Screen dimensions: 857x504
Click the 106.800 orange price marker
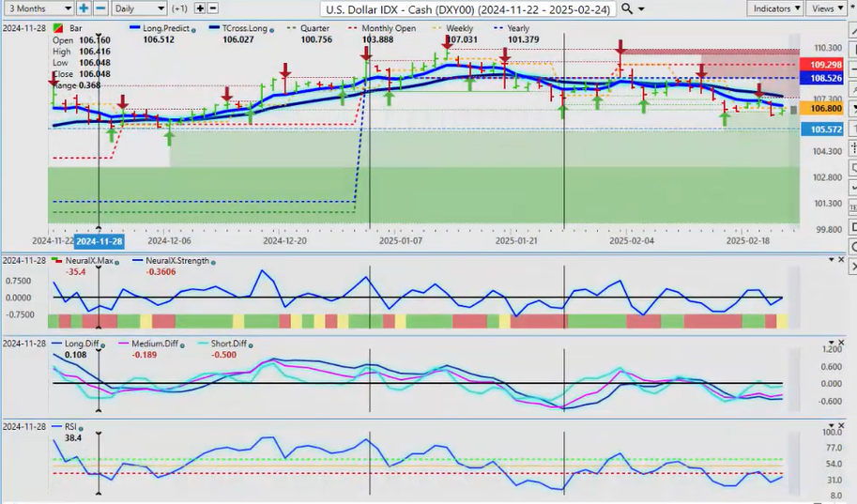tap(820, 109)
